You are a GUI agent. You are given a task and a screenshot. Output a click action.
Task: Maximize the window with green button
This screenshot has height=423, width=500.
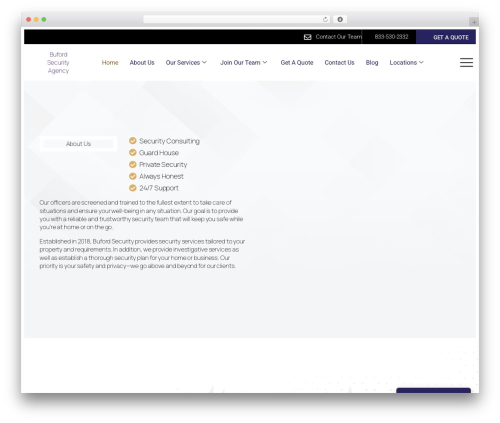point(44,19)
